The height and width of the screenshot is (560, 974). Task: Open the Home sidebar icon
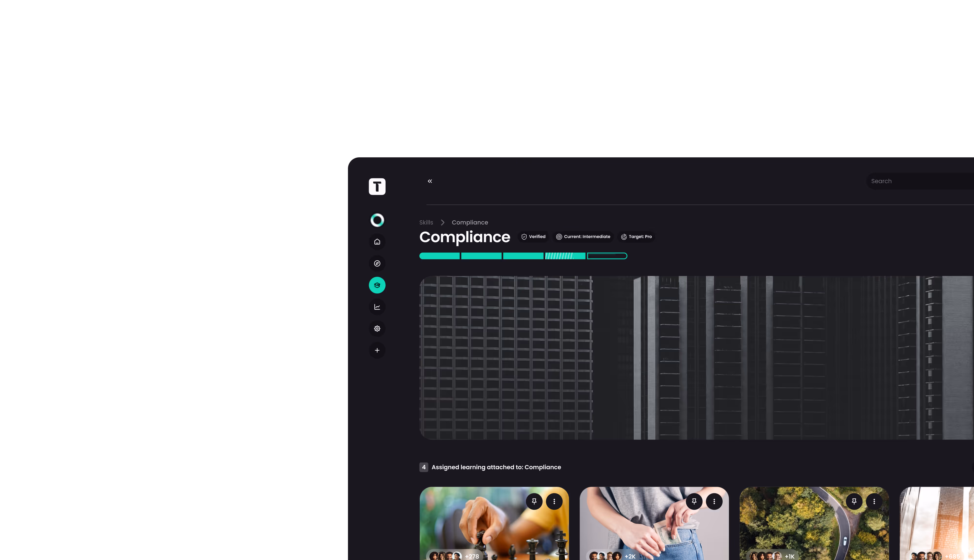pyautogui.click(x=377, y=242)
